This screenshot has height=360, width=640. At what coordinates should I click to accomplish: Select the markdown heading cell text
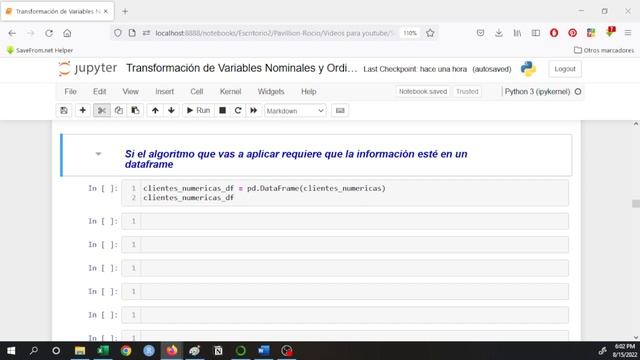tap(296, 159)
